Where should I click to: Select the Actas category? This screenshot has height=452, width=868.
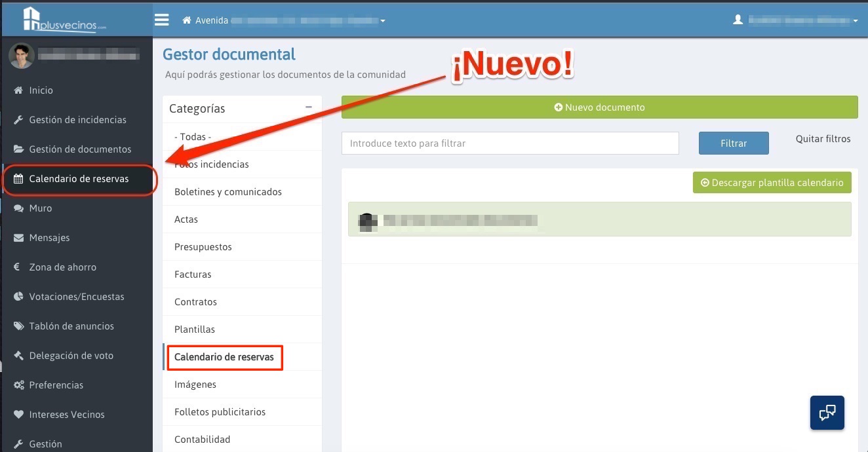coord(186,219)
